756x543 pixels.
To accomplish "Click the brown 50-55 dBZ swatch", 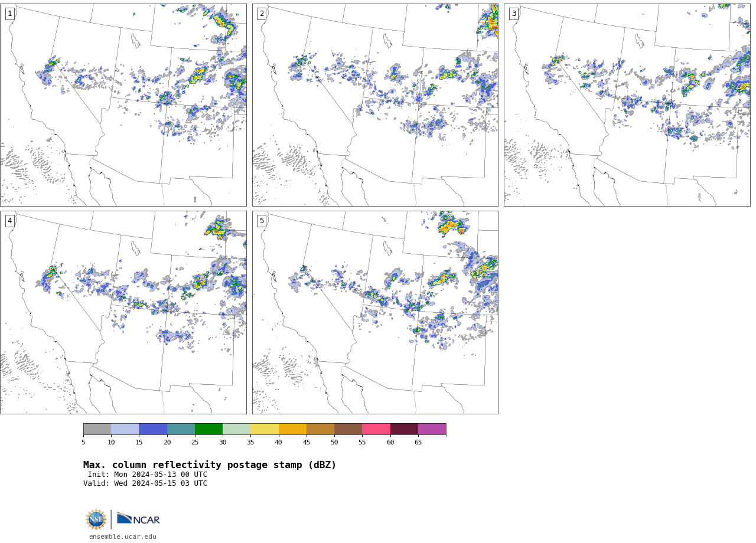I will pos(348,429).
